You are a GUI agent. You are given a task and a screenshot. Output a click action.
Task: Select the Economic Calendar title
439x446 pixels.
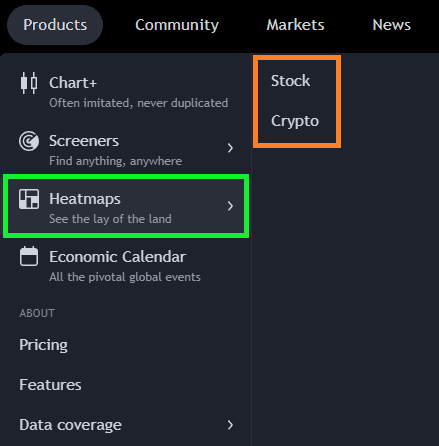click(x=118, y=257)
